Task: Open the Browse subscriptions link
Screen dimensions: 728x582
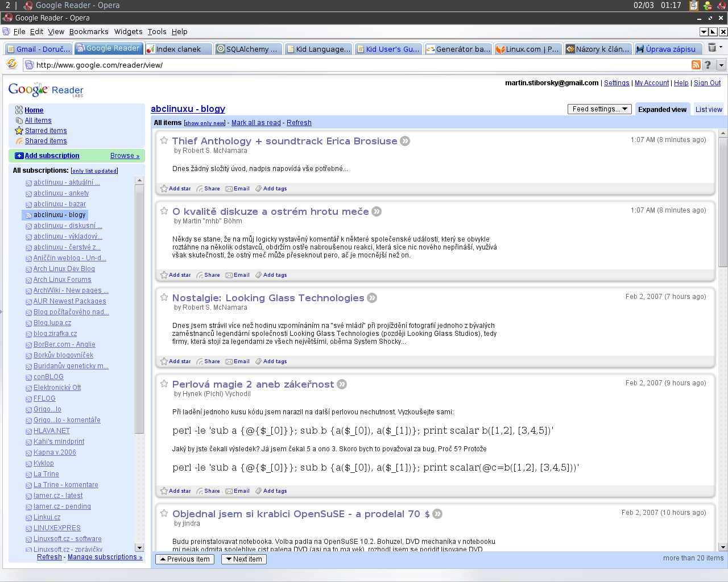Action: point(125,156)
